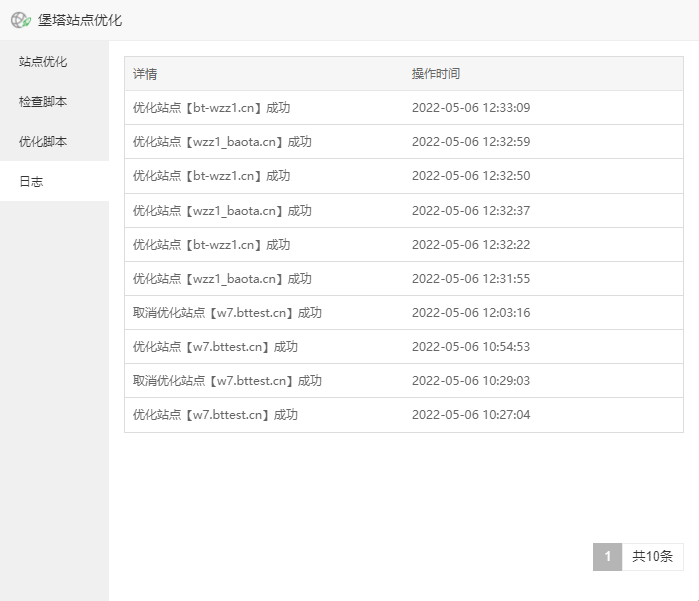Click the 共10条 total count label
699x601 pixels.
[x=652, y=556]
